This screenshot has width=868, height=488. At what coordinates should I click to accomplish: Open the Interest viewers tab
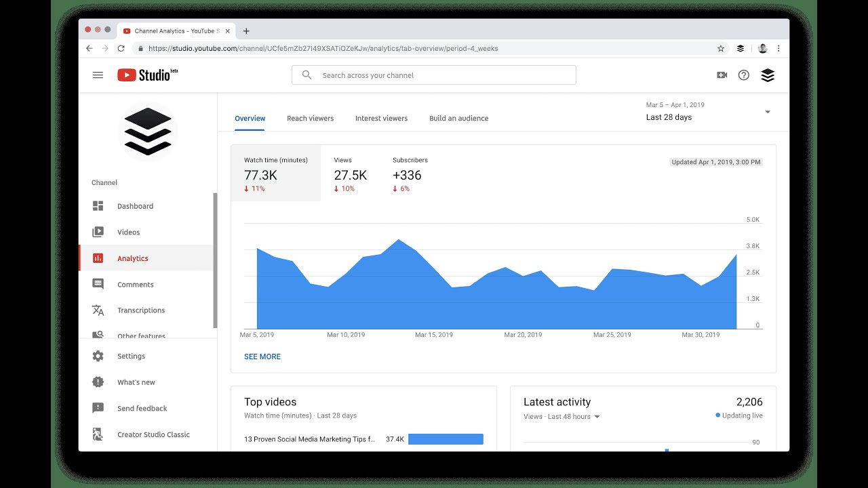382,119
